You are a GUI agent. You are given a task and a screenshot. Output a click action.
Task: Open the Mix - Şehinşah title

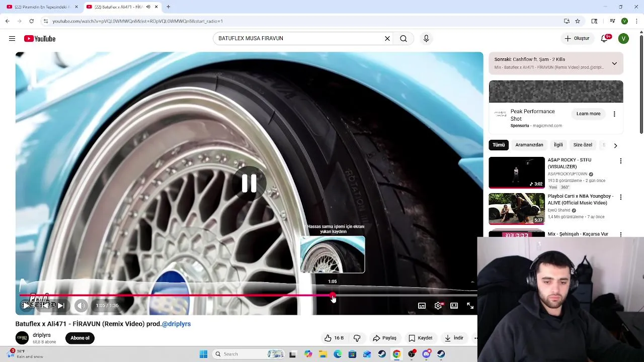click(578, 234)
